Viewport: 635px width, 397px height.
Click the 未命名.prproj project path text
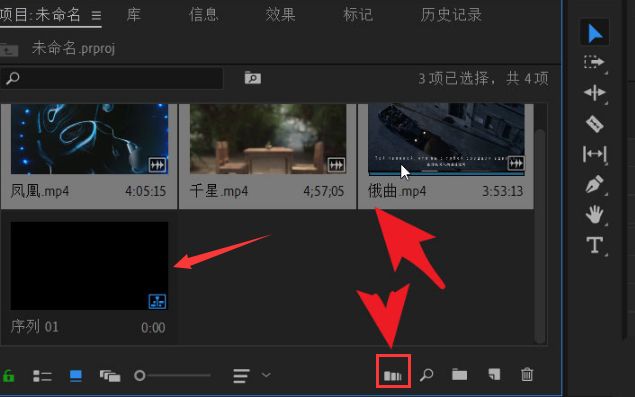73,48
